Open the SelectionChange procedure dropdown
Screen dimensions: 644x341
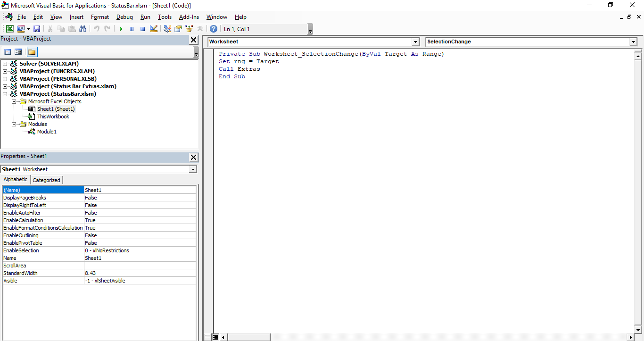coord(633,42)
